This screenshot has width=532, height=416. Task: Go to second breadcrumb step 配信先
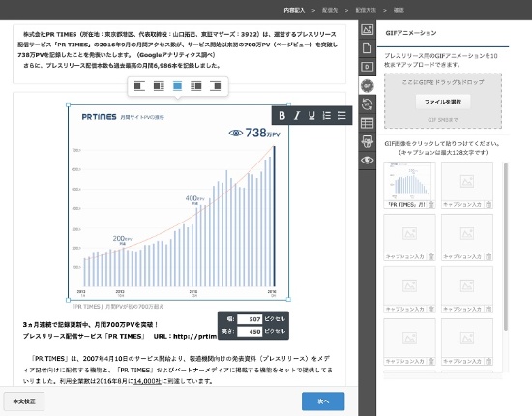click(x=330, y=11)
